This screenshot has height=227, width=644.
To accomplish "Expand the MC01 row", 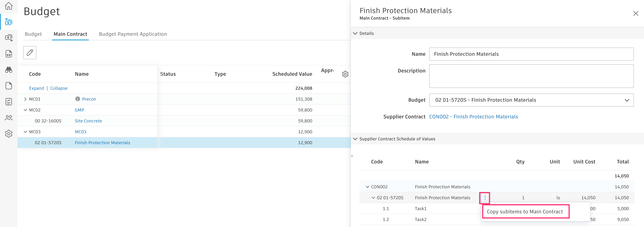I will pyautogui.click(x=25, y=99).
